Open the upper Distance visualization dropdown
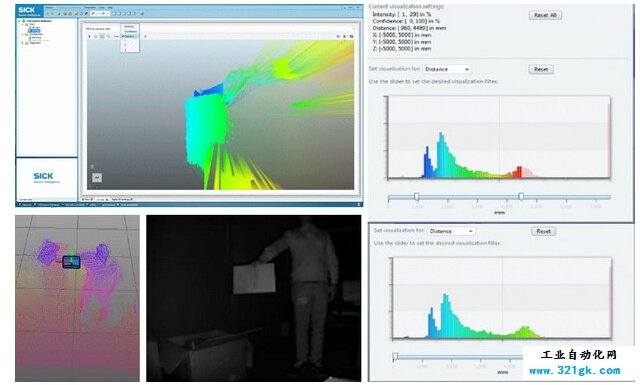Image resolution: width=640 pixels, height=385 pixels. coord(447,69)
